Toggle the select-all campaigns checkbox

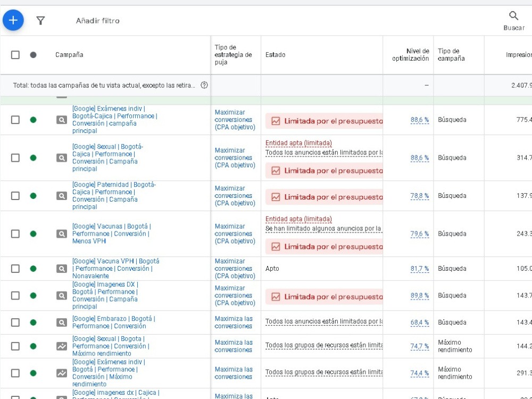tap(15, 55)
